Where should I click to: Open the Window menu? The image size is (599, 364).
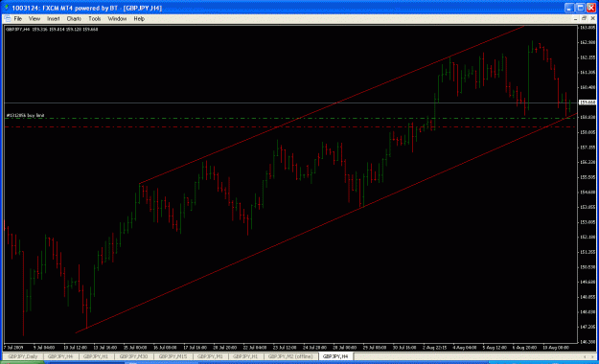click(117, 19)
